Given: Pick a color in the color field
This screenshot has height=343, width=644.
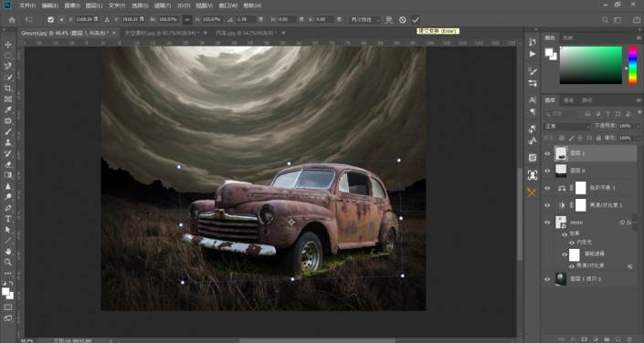Looking at the screenshot, I should tap(591, 66).
